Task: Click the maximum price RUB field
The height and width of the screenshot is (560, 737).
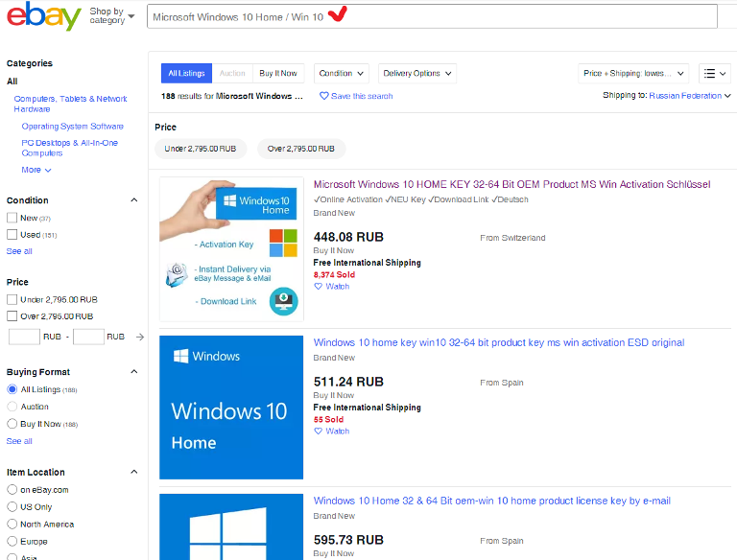Action: [x=89, y=337]
